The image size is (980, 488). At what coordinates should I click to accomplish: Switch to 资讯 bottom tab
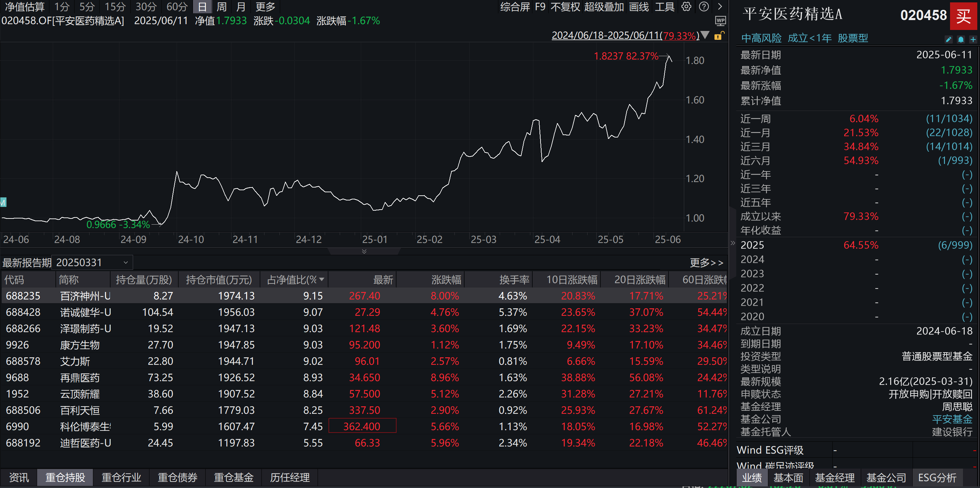(x=19, y=477)
